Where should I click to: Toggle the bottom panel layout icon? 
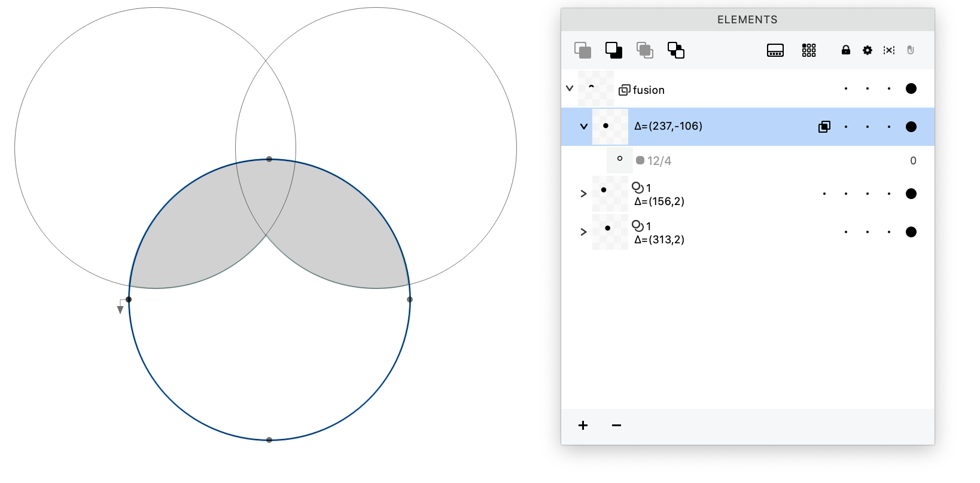pyautogui.click(x=775, y=50)
